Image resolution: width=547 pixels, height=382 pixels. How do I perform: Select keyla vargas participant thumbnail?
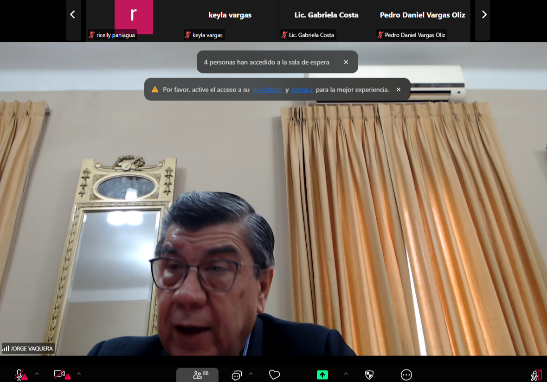coord(230,20)
